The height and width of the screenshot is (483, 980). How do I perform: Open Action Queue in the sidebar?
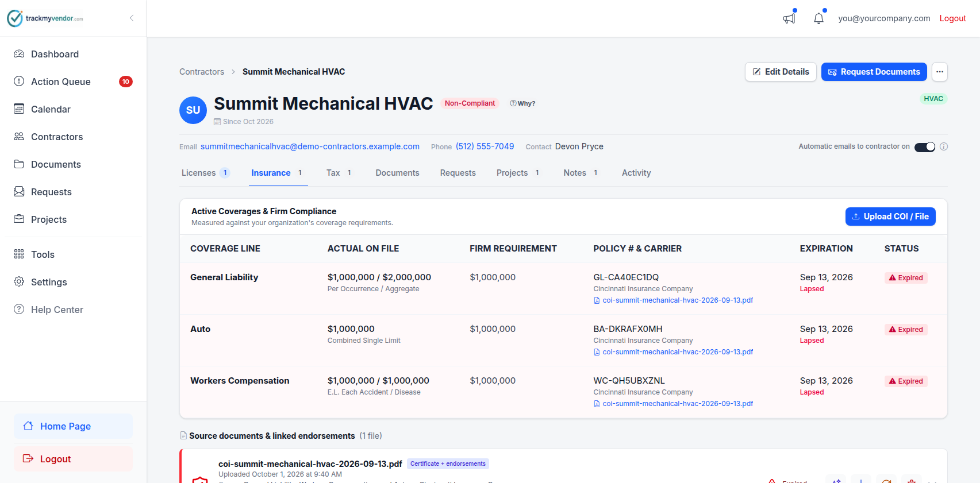(73, 82)
